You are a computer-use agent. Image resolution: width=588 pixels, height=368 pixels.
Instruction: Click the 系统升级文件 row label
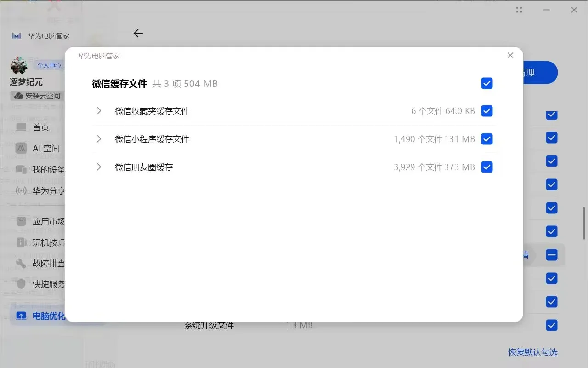click(209, 326)
